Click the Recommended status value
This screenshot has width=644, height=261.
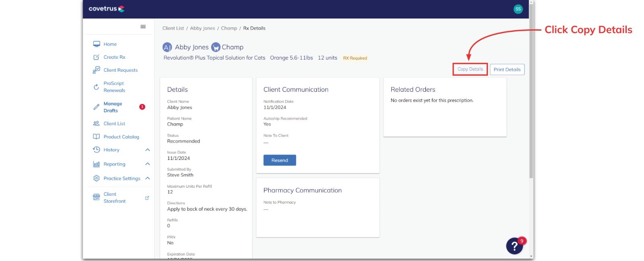point(184,141)
